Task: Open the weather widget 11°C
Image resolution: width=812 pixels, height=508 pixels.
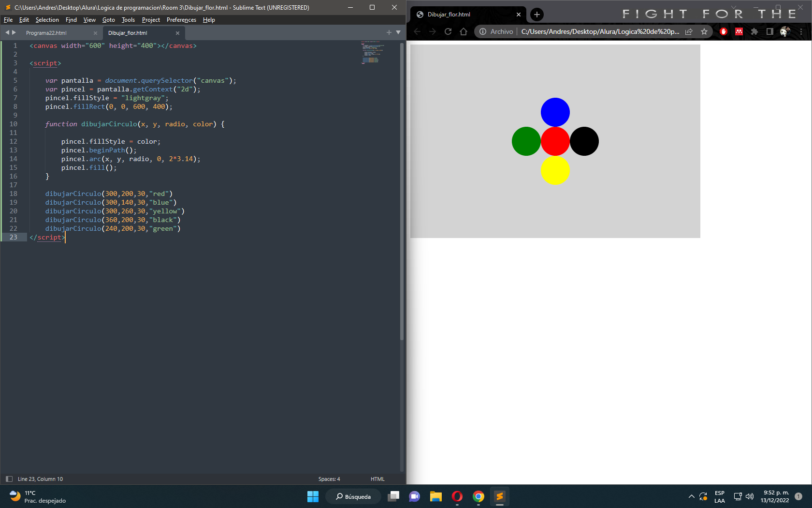Action: point(38,496)
